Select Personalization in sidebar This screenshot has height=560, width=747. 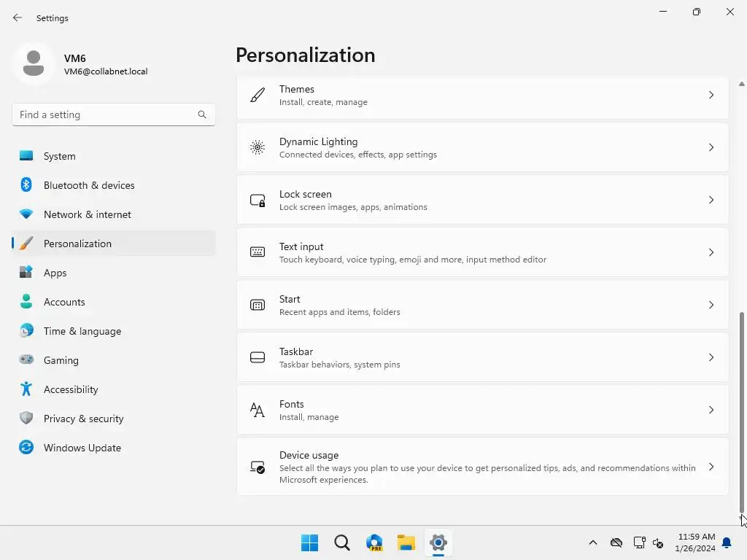point(113,244)
